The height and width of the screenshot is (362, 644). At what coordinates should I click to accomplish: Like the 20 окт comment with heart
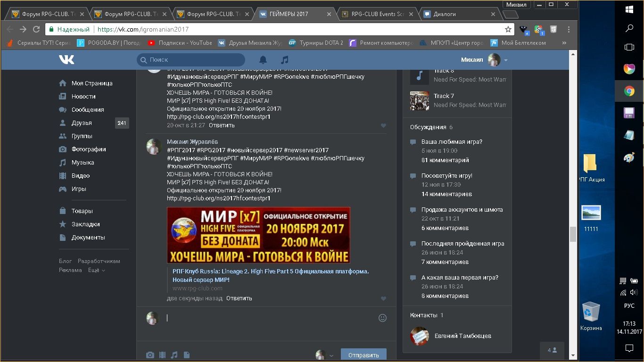383,125
